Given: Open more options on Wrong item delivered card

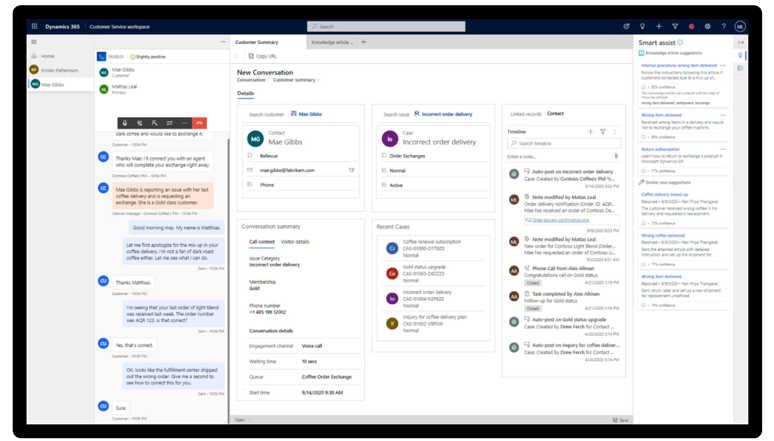Looking at the screenshot, I should click(x=723, y=115).
